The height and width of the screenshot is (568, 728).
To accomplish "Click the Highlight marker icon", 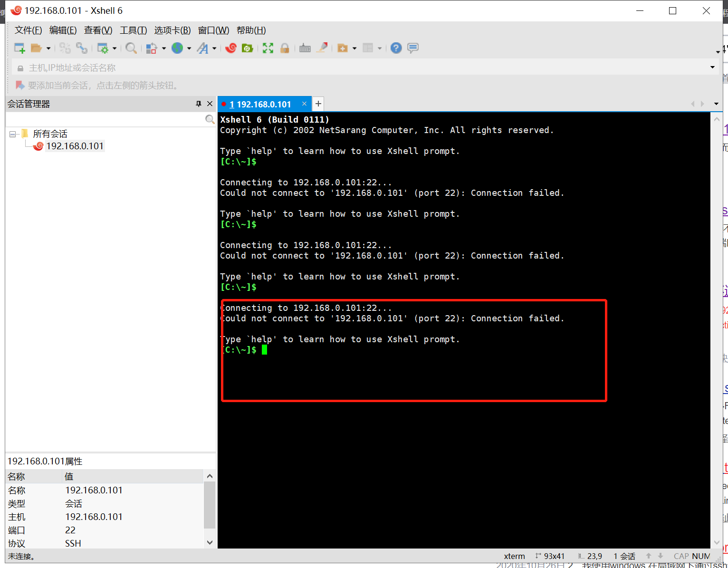I will point(322,48).
